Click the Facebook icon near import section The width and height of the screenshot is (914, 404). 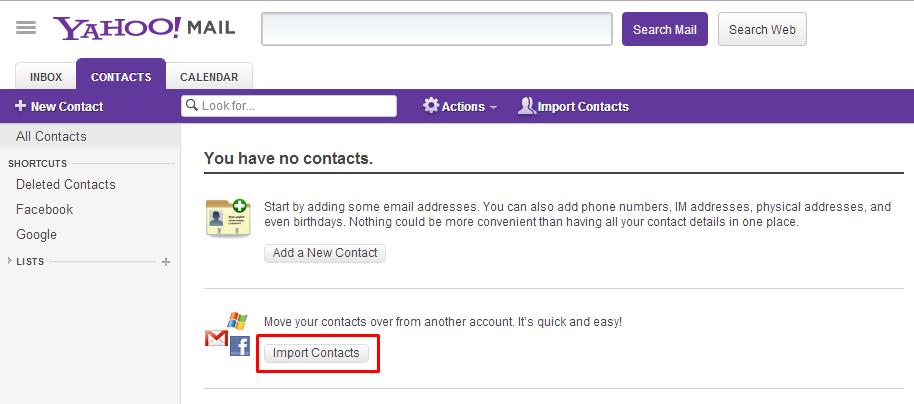240,346
